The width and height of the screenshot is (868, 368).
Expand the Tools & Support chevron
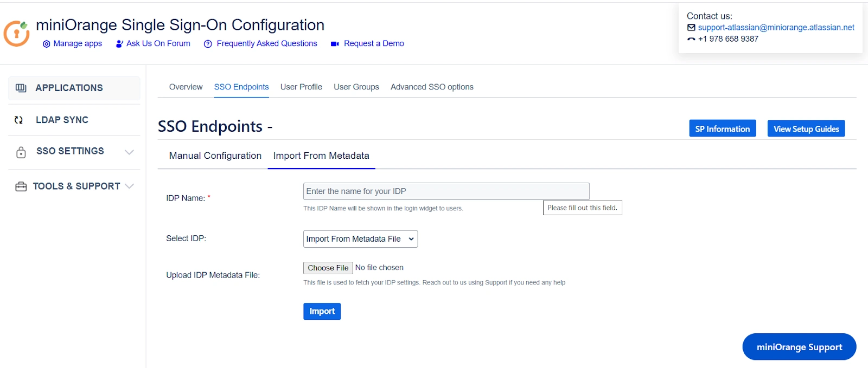click(x=129, y=186)
